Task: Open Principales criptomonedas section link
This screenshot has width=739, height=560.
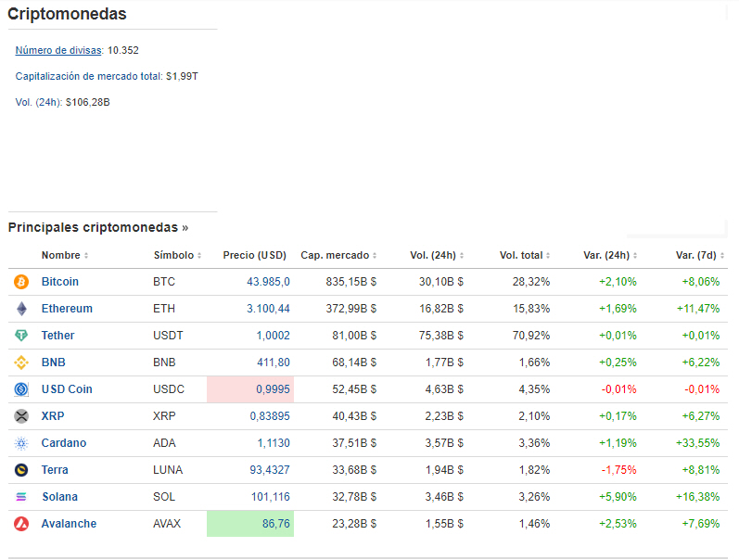Action: [97, 227]
